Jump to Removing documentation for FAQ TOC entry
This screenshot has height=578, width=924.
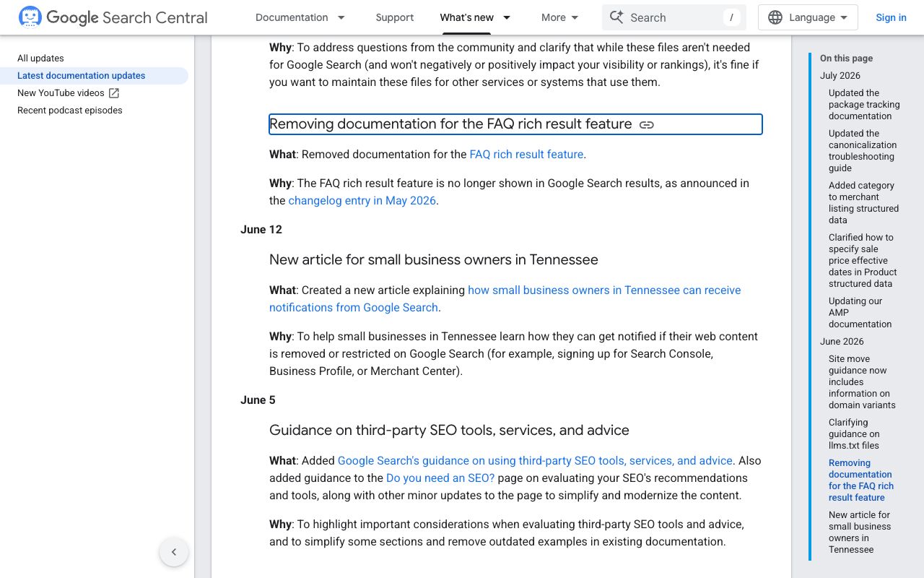point(861,480)
